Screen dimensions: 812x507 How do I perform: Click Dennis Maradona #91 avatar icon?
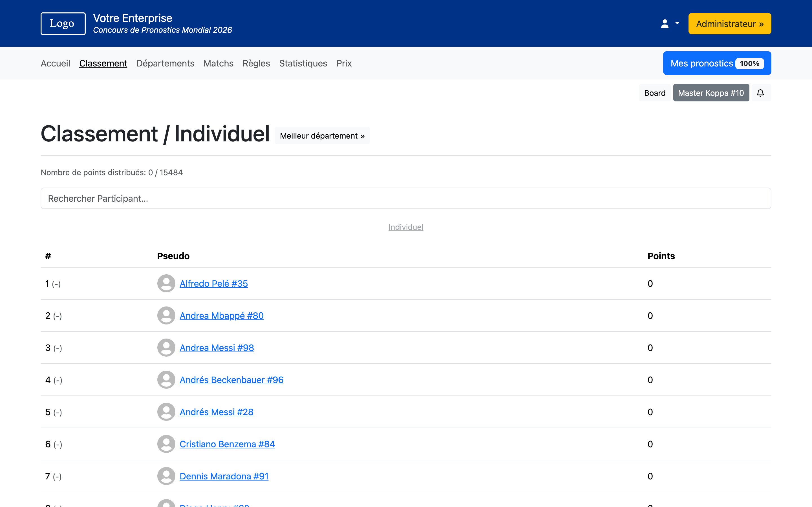tap(166, 476)
